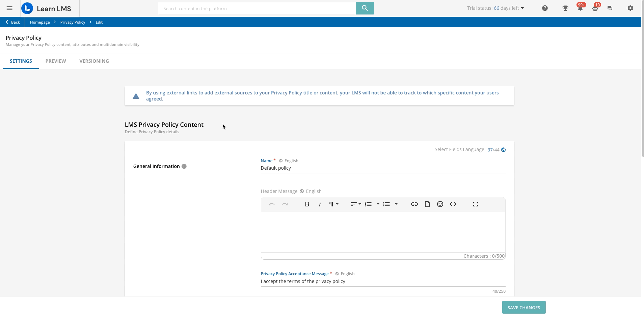Open the settings gear icon
Screen dimensions: 644x315
click(630, 8)
